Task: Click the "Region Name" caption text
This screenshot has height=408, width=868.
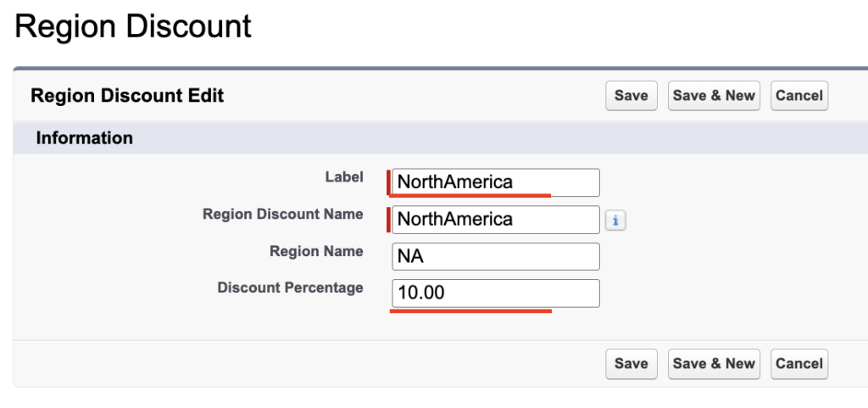Action: 316,251
